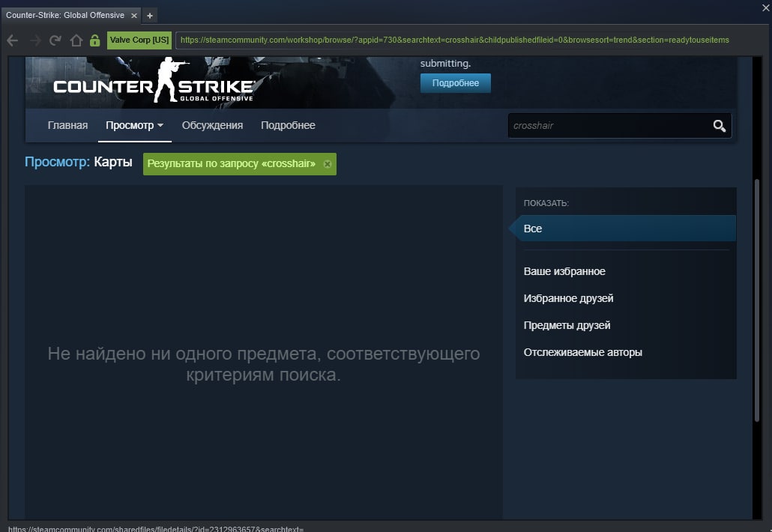Open a new tab with the plus button
772x532 pixels.
pos(150,16)
